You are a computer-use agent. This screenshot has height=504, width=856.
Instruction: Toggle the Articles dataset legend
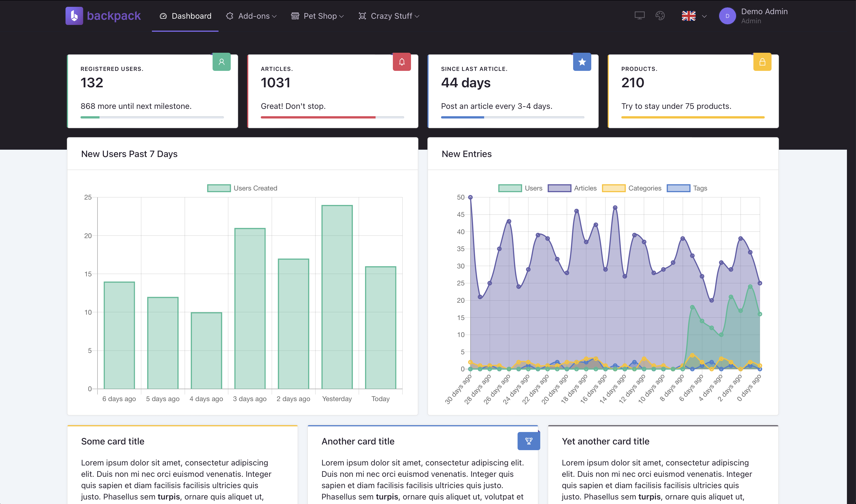click(x=572, y=188)
